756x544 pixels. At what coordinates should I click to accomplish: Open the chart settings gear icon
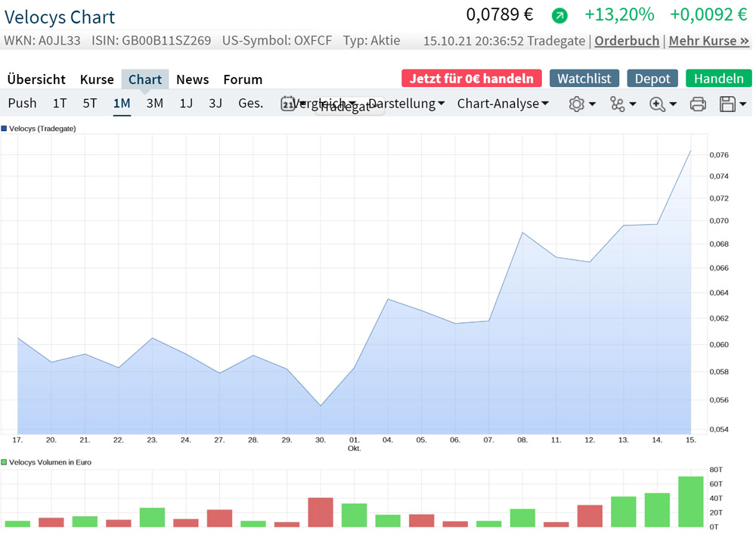coord(577,104)
